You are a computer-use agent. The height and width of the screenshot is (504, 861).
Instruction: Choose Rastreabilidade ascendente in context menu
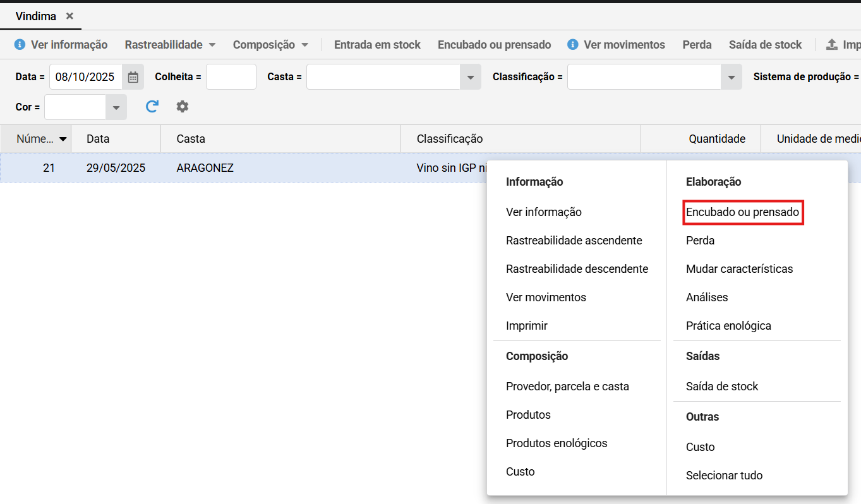[574, 241]
